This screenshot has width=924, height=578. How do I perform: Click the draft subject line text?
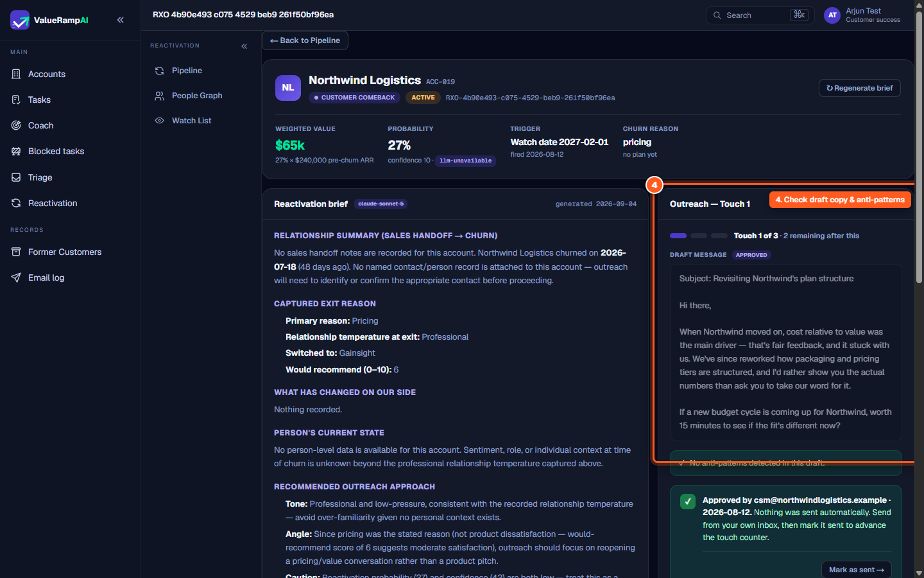click(766, 279)
